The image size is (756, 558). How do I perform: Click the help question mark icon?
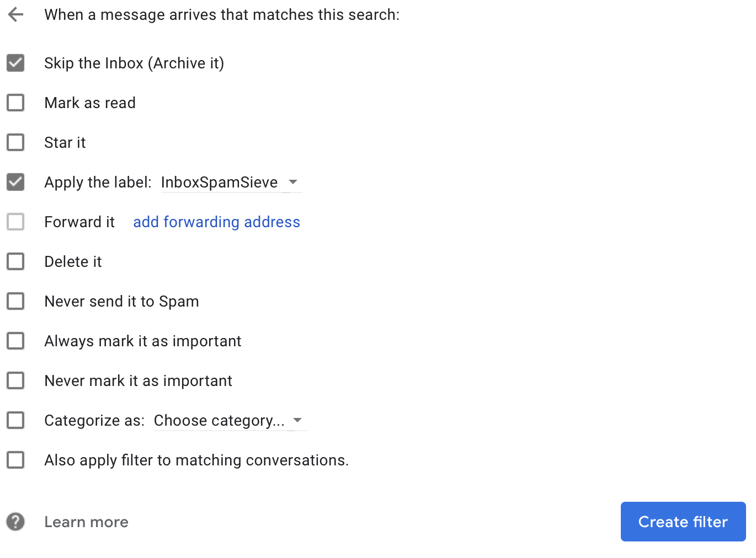tap(15, 522)
